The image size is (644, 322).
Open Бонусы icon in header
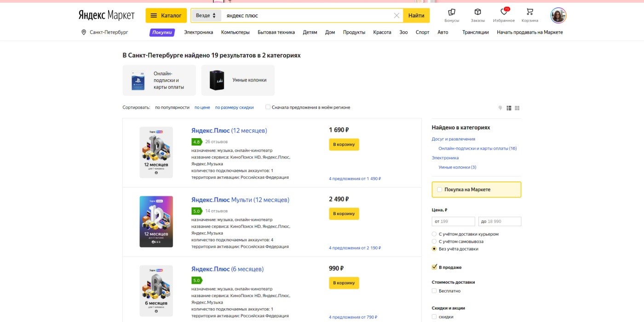452,15
